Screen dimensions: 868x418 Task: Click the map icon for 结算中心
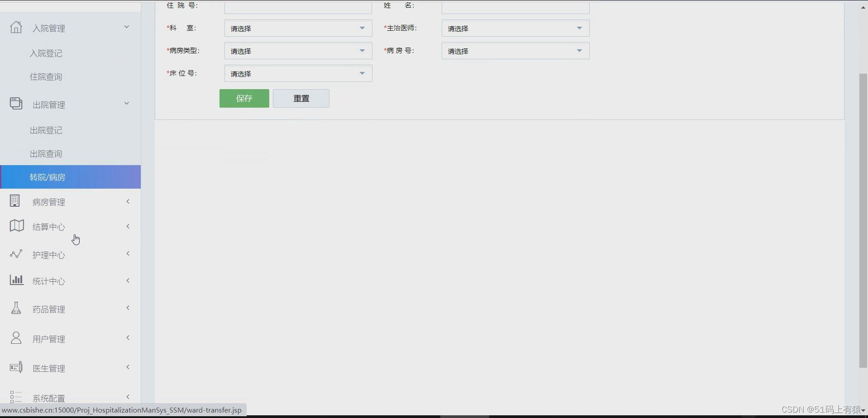pyautogui.click(x=17, y=226)
